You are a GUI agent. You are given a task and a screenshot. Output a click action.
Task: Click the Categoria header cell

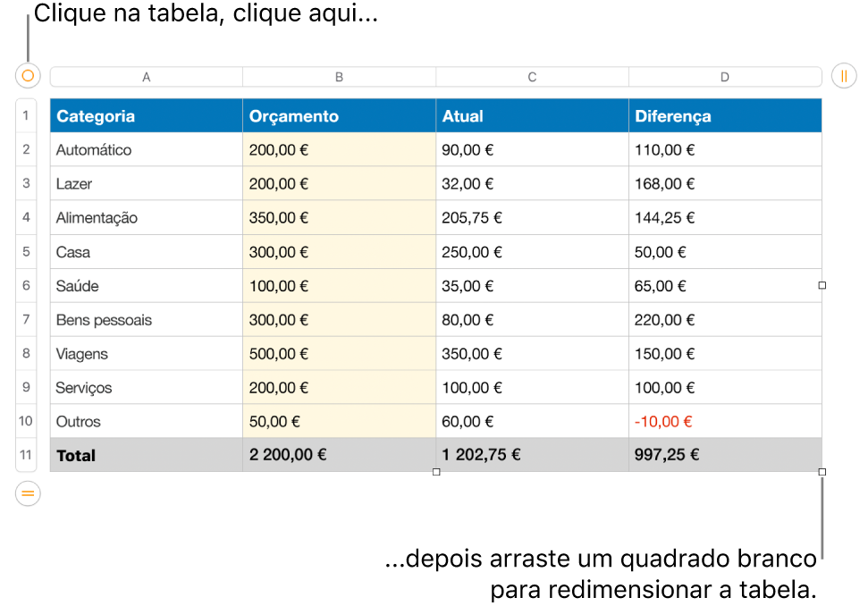click(146, 115)
